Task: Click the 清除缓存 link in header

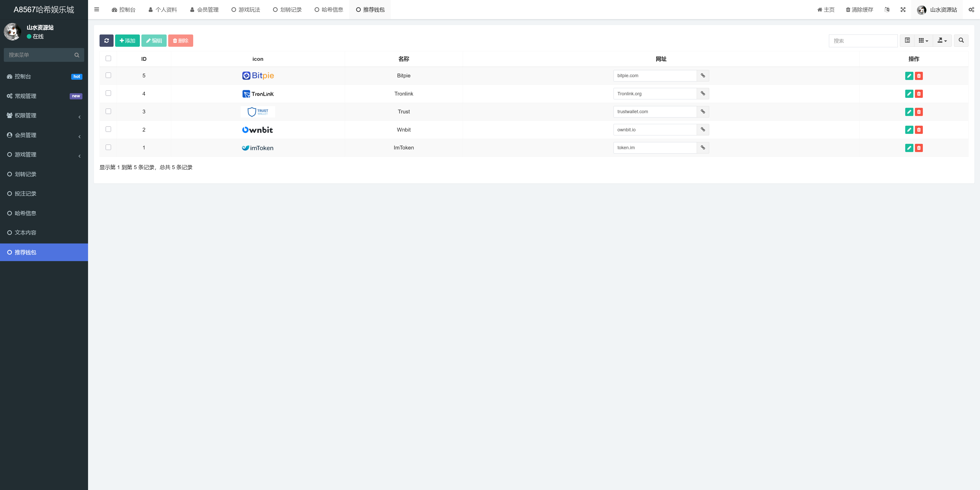Action: (859, 9)
